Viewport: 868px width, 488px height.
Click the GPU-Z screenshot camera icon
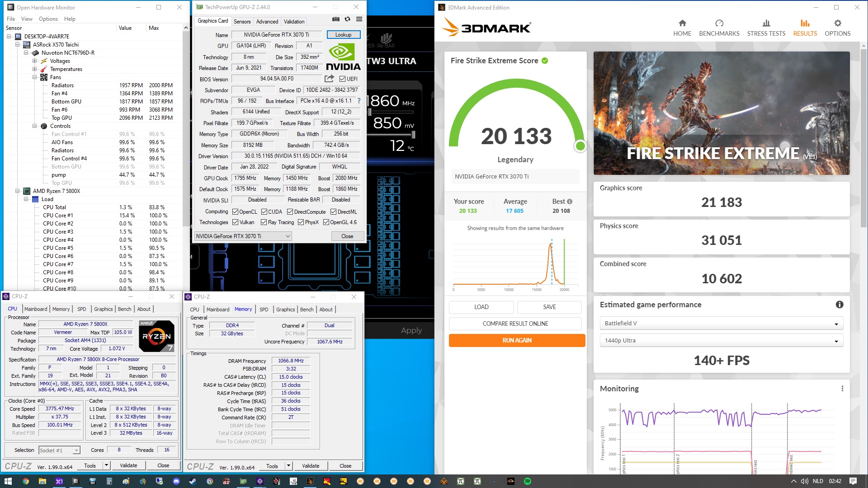pos(336,19)
